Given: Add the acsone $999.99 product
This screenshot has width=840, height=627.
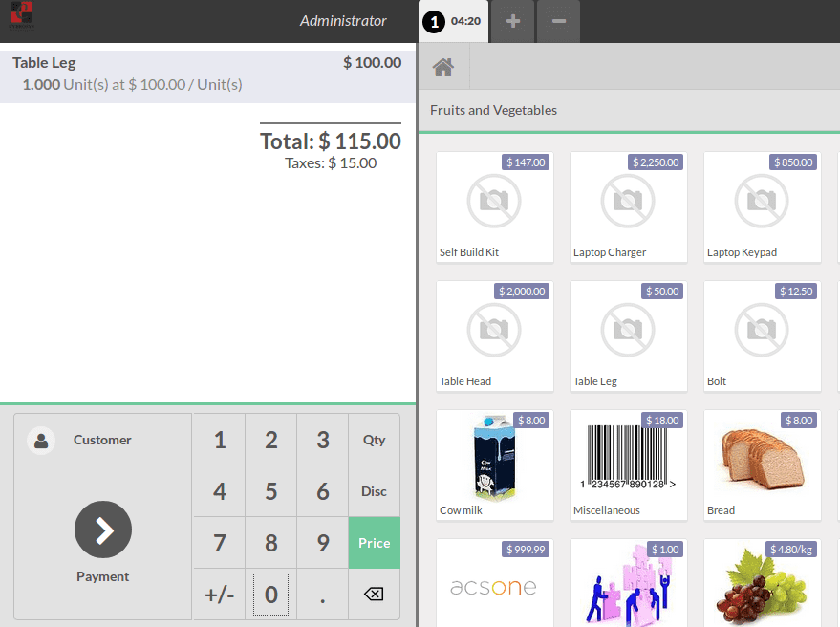Looking at the screenshot, I should 494,583.
